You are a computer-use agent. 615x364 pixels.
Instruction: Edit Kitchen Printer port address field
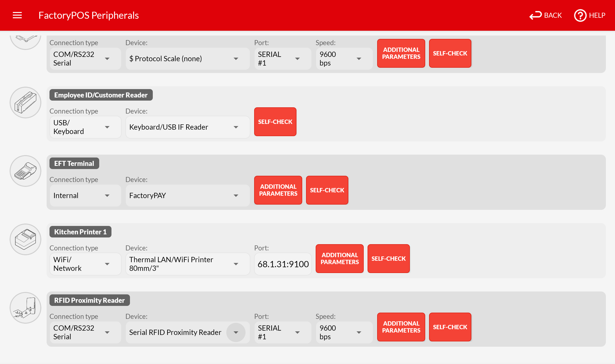point(283,264)
